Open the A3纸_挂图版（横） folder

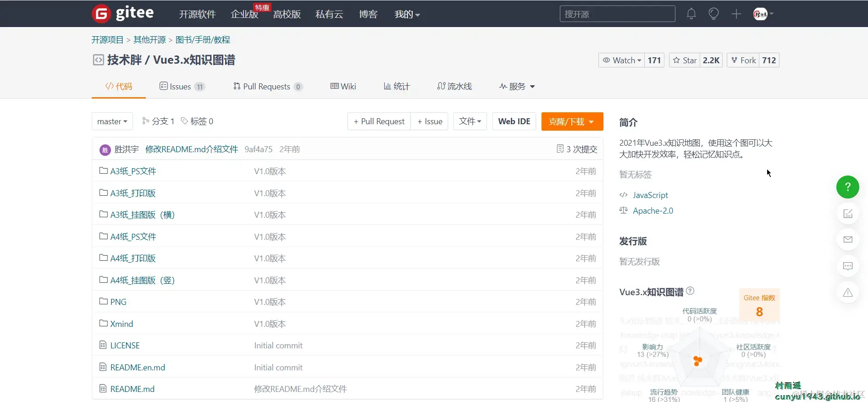pyautogui.click(x=143, y=215)
